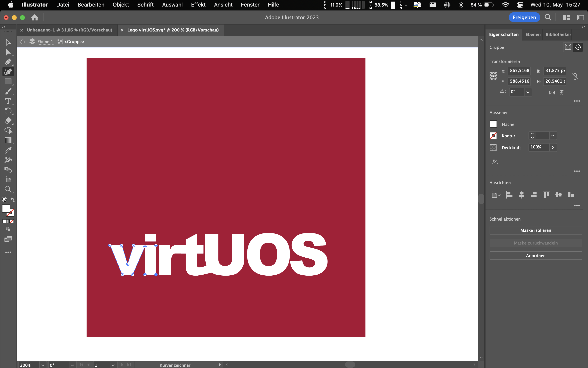This screenshot has height=368, width=588.
Task: Select the Direct Selection tool
Action: pyautogui.click(x=8, y=52)
